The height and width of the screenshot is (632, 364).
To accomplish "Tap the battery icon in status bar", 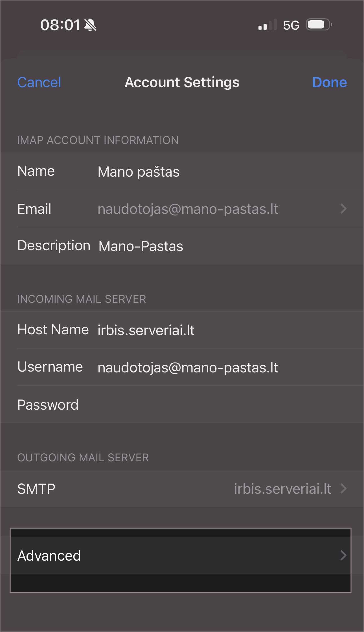I will [319, 25].
